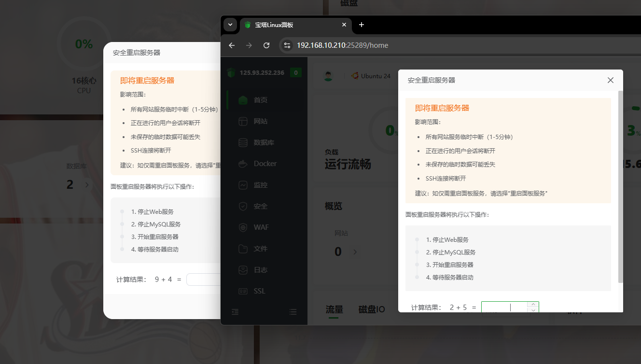
Task: Increase the calculation answer with stepper up
Action: point(533,304)
